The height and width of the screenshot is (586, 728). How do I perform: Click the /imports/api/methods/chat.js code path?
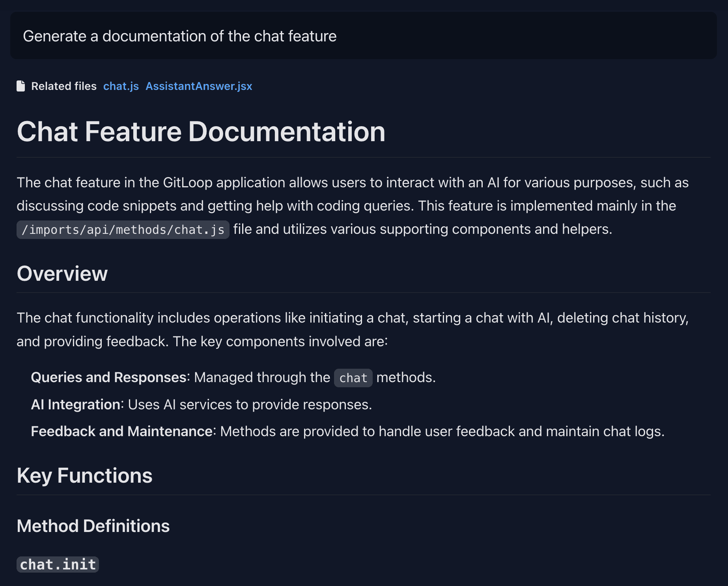click(x=123, y=230)
